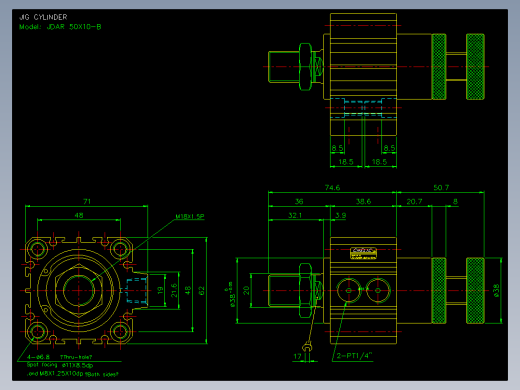Select the 50.7 dimension value
This screenshot has width=520, height=390.
coord(441,188)
